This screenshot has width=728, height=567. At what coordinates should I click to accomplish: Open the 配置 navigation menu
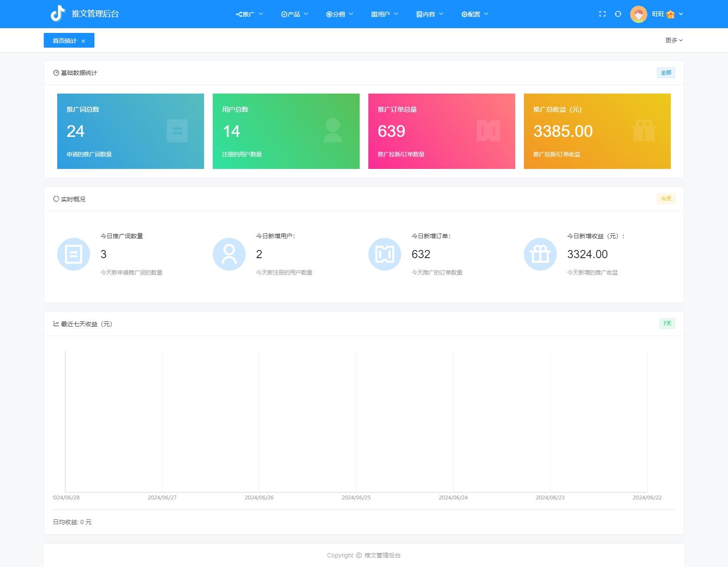click(x=475, y=14)
